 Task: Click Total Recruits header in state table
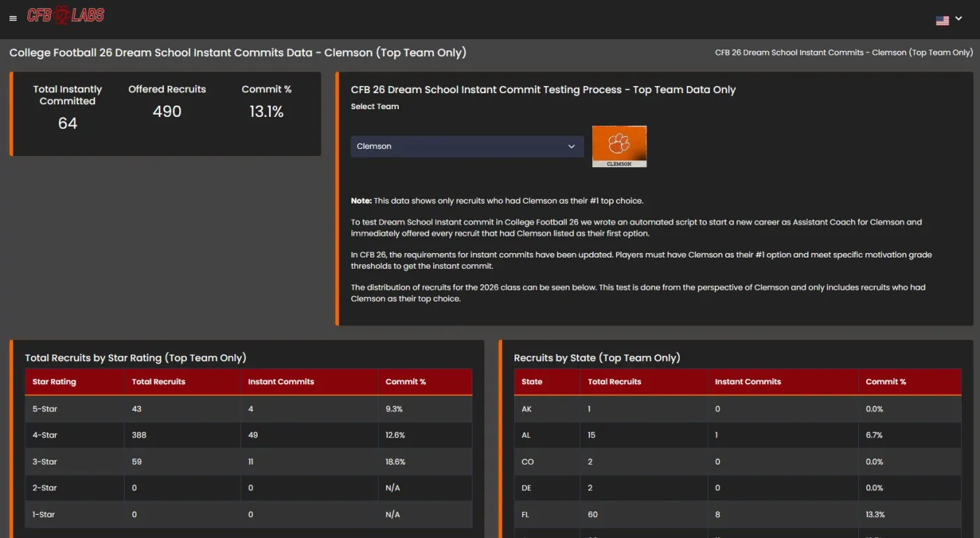[615, 382]
